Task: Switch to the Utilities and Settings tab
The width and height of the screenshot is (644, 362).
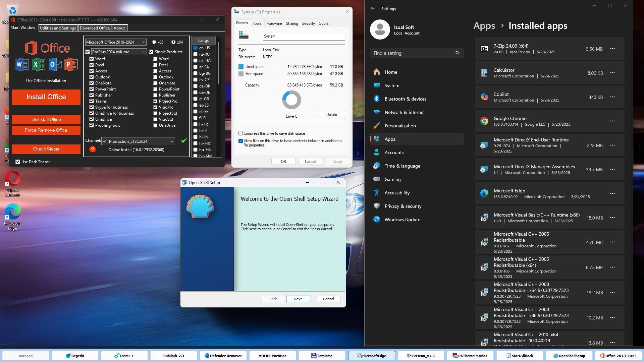Action: [x=58, y=28]
